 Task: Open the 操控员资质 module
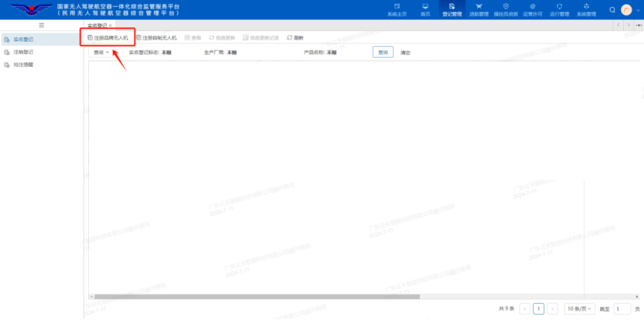(506, 10)
